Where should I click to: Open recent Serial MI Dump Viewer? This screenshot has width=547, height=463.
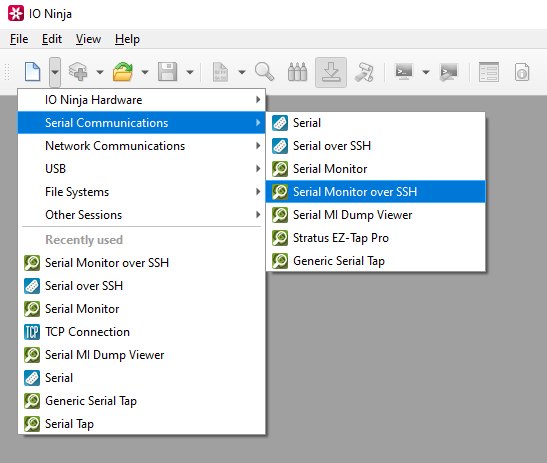pyautogui.click(x=142, y=355)
